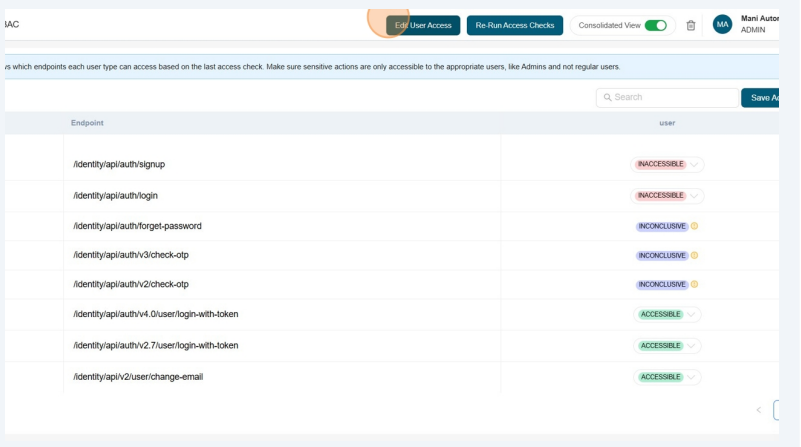This screenshot has height=447, width=801.
Task: Click the trash delete icon in header
Action: (x=691, y=25)
